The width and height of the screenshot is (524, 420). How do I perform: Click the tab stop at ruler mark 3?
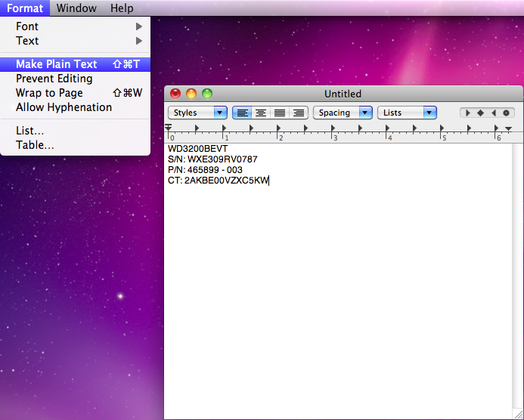click(x=333, y=128)
